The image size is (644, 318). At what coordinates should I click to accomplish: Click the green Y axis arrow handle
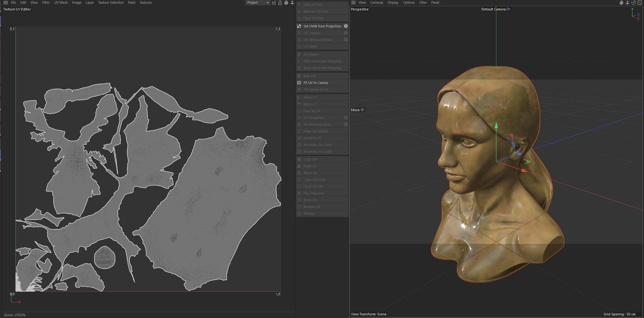[496, 125]
